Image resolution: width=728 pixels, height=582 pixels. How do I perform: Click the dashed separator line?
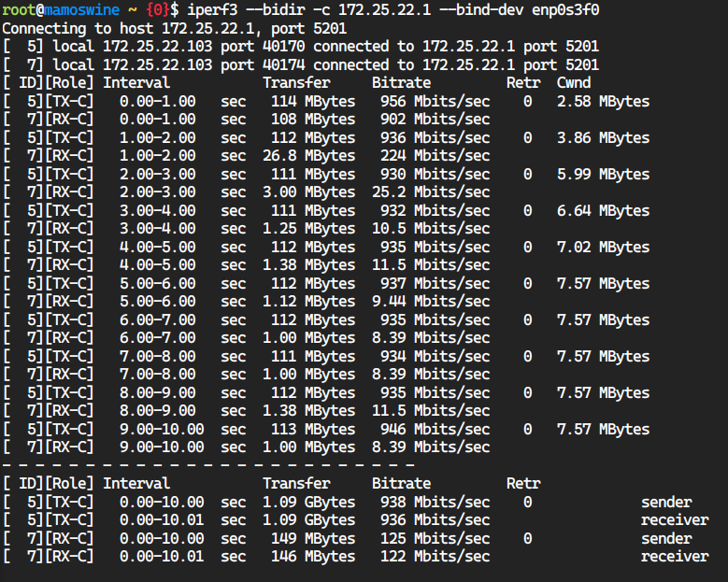click(207, 465)
